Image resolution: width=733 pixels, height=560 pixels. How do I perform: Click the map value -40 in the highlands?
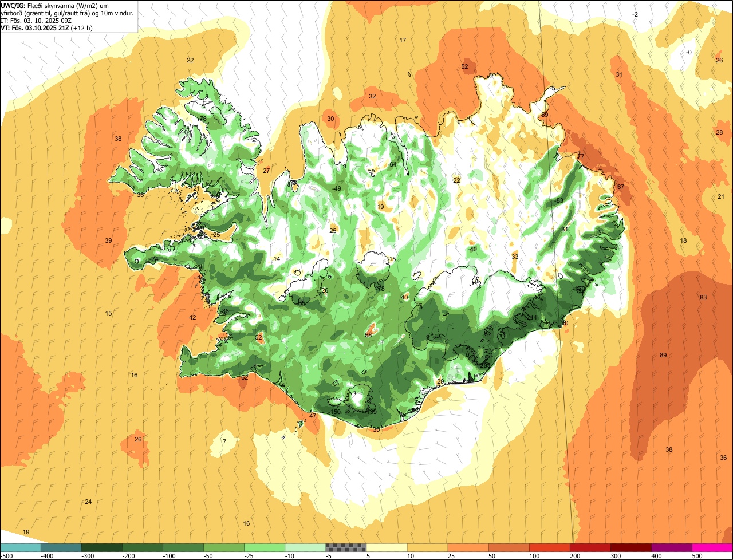point(472,249)
